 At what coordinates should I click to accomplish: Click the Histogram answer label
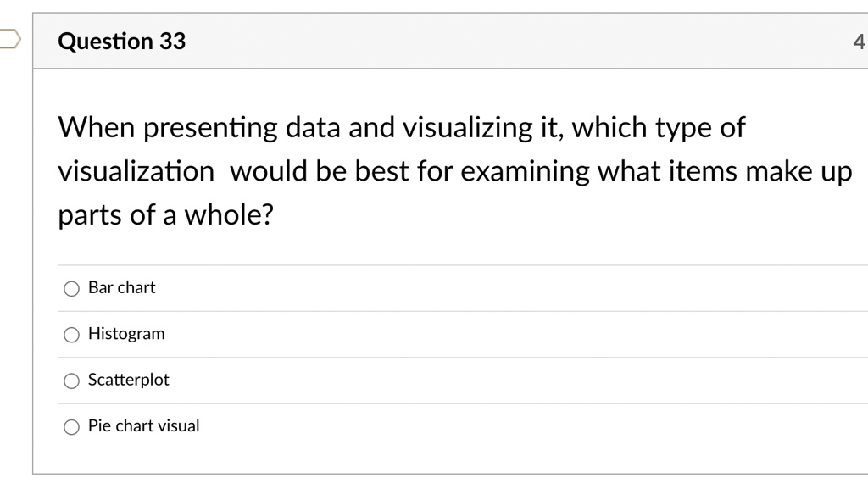pos(126,334)
